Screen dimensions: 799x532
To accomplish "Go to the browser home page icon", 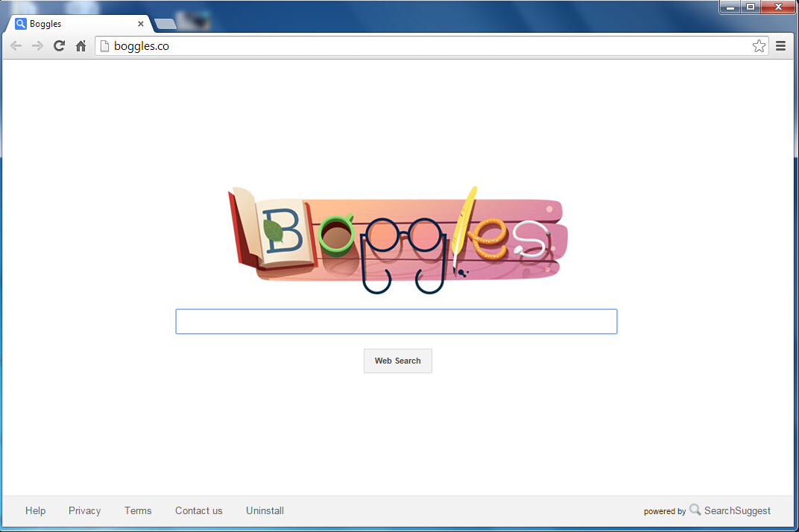I will pyautogui.click(x=80, y=46).
